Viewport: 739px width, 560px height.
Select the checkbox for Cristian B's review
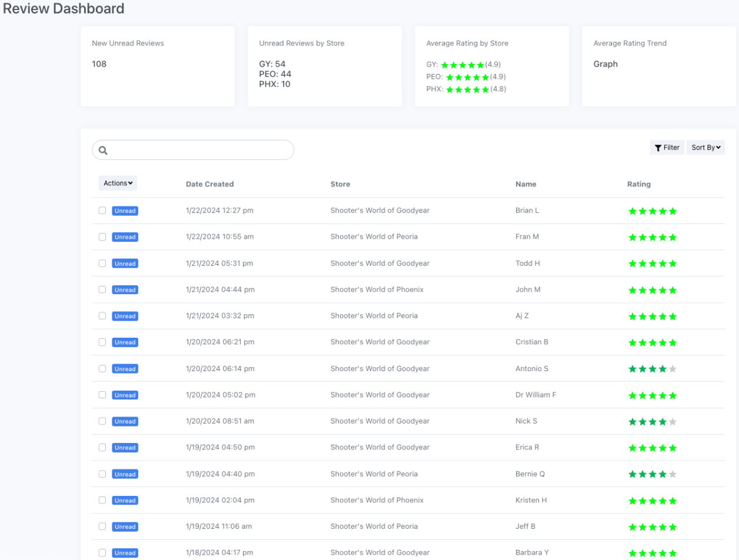[x=102, y=342]
